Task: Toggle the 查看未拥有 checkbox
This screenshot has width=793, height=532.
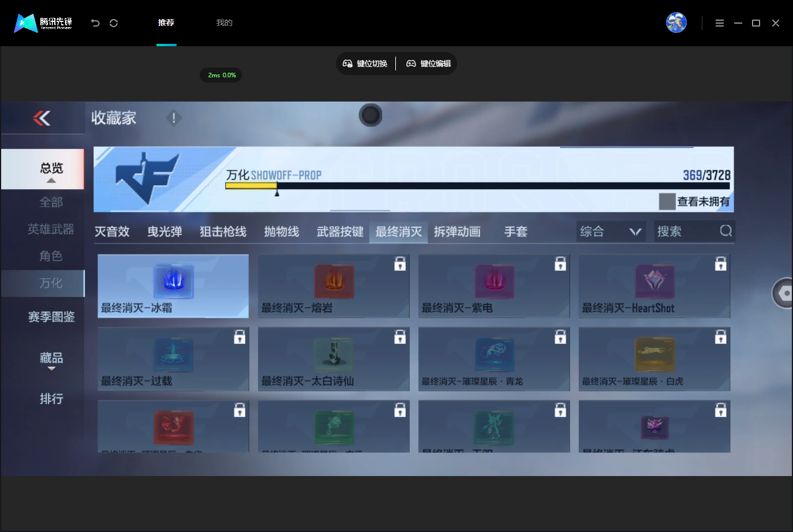Action: coord(667,201)
